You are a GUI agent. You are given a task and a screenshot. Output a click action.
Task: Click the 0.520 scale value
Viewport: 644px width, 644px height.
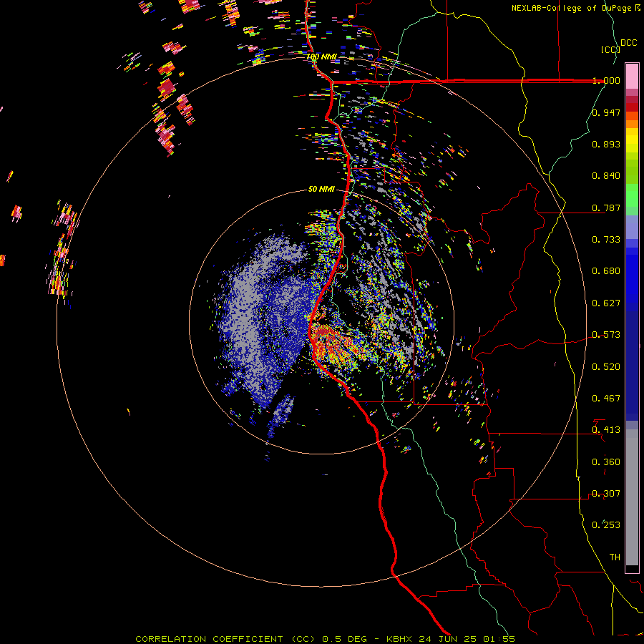coord(606,367)
